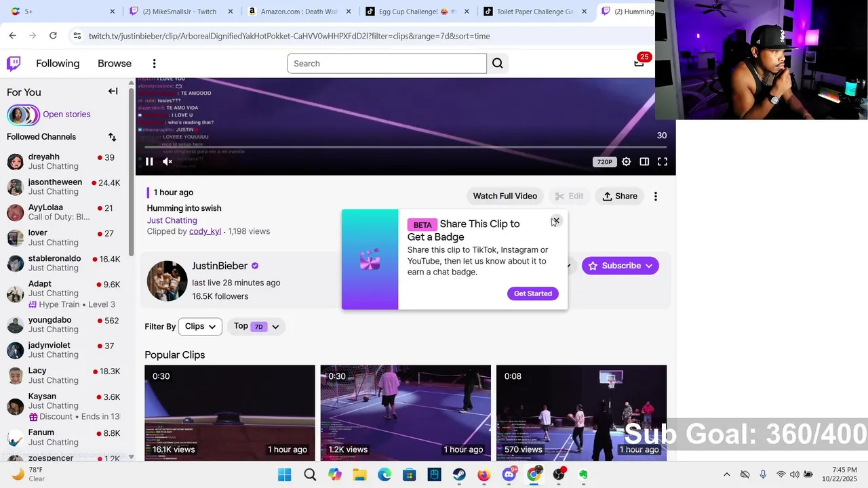Open the player settings gear
This screenshot has width=868, height=488.
pos(627,161)
